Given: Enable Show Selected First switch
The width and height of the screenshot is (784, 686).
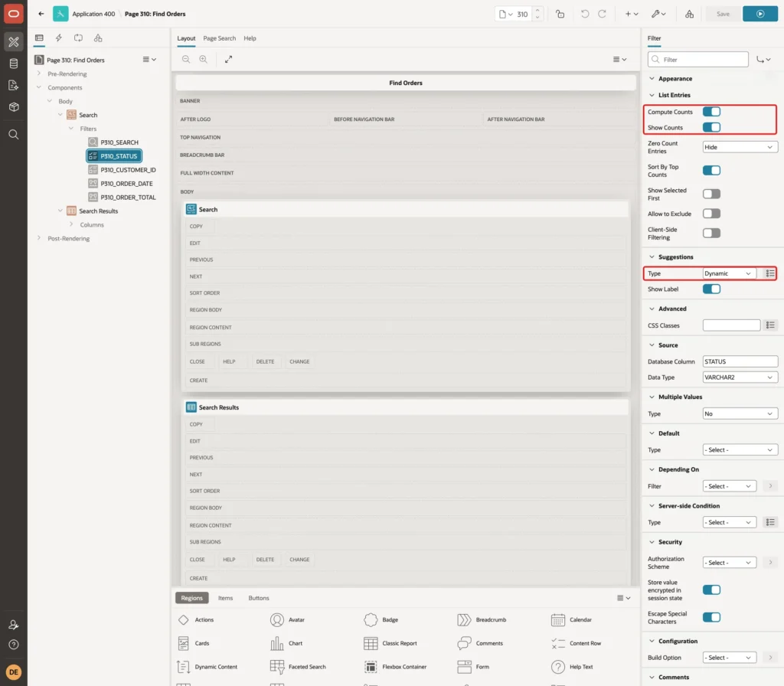Looking at the screenshot, I should pyautogui.click(x=711, y=194).
